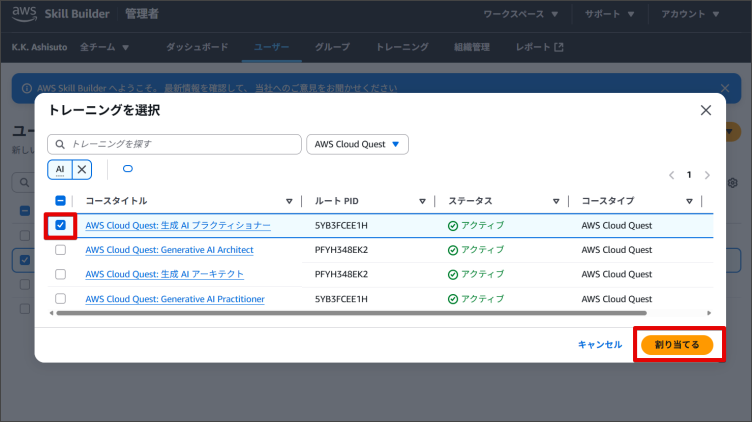Click the scroll right arrow of table scrollbar

[x=708, y=313]
